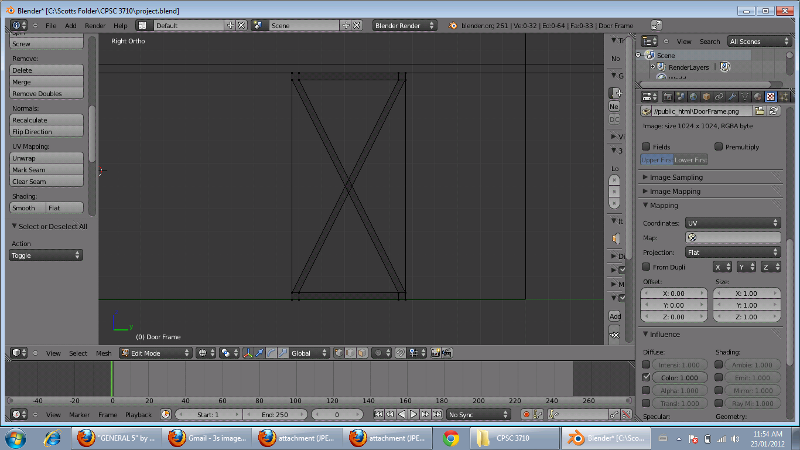Open the World properties tab icon
This screenshot has width=800, height=450.
693,96
